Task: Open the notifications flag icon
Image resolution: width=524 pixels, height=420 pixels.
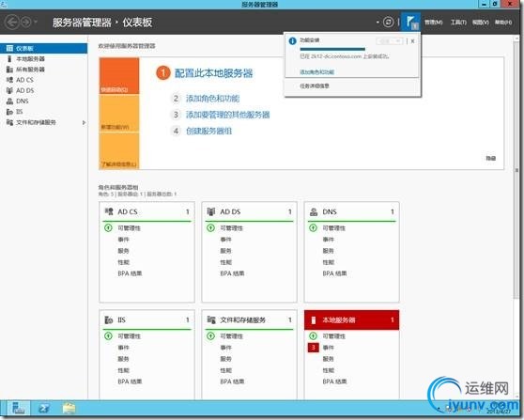Action: [x=410, y=22]
